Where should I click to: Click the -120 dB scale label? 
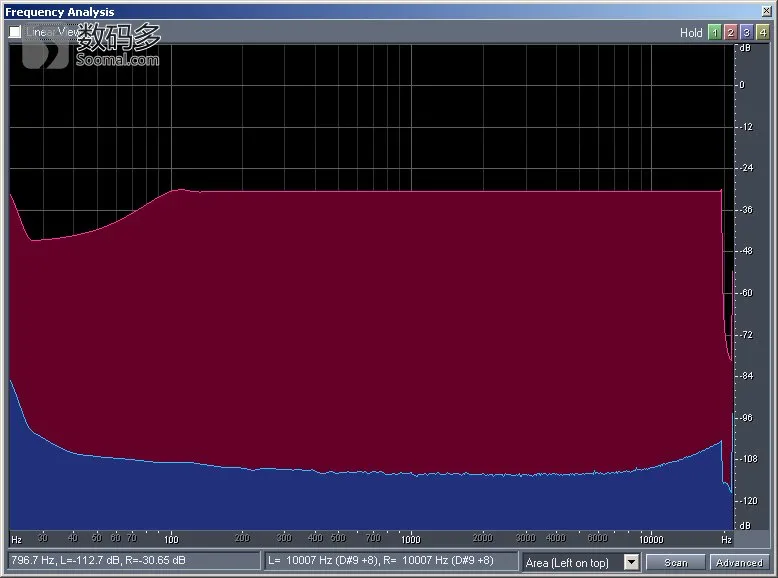[x=748, y=501]
